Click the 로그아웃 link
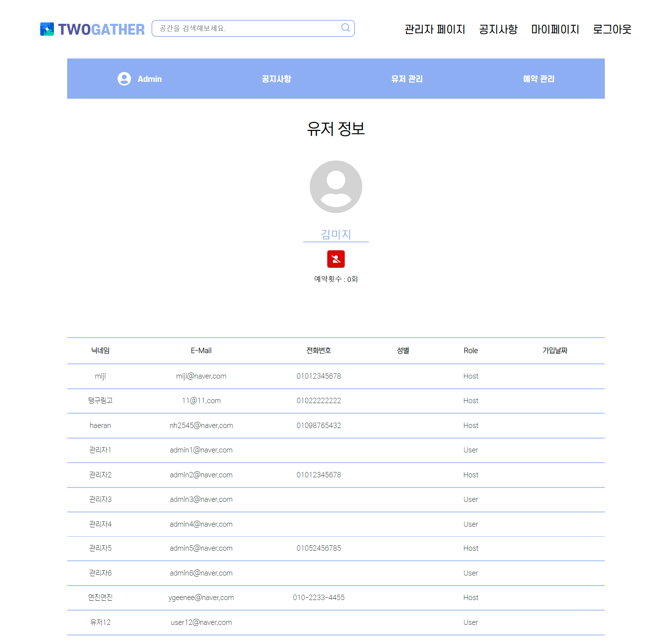 point(612,29)
